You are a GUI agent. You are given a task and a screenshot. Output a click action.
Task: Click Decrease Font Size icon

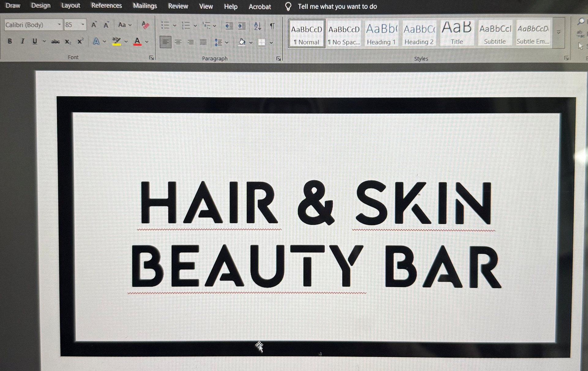[x=106, y=25]
